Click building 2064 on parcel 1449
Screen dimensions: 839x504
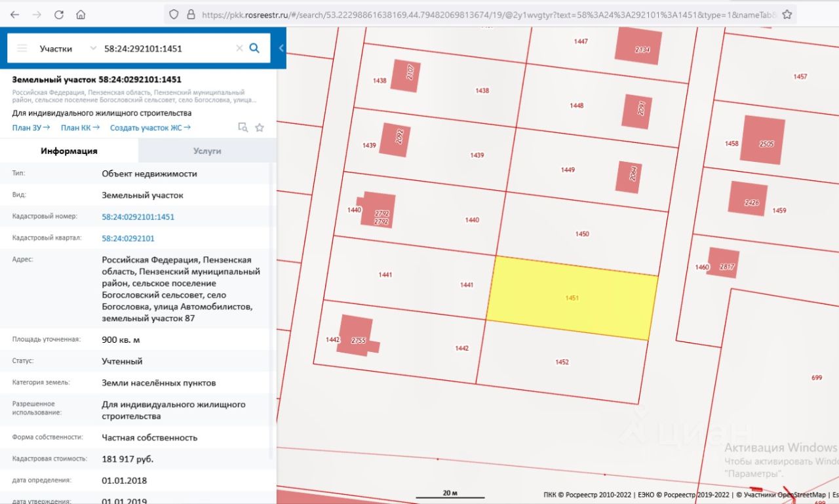point(629,177)
